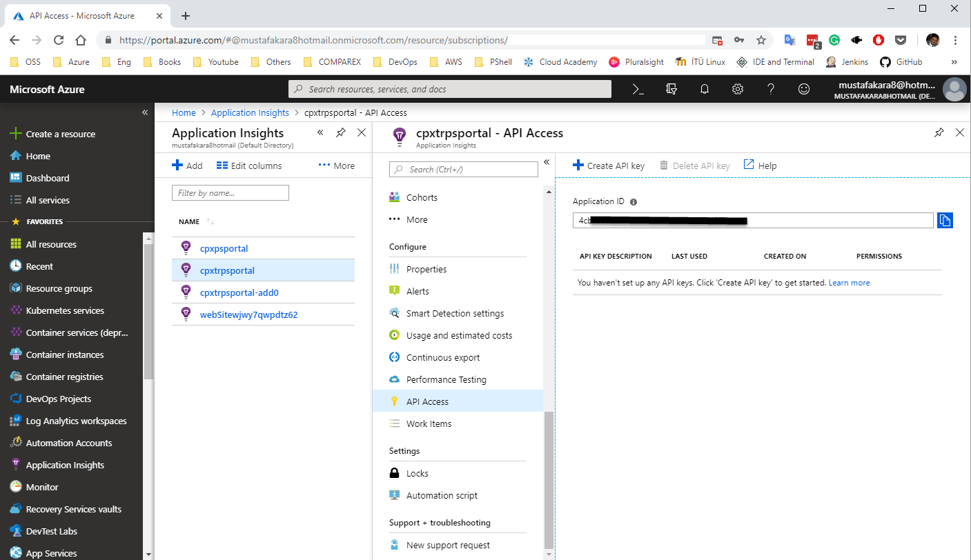Pin the Application Insights blade
The width and height of the screenshot is (971, 560).
point(341,132)
